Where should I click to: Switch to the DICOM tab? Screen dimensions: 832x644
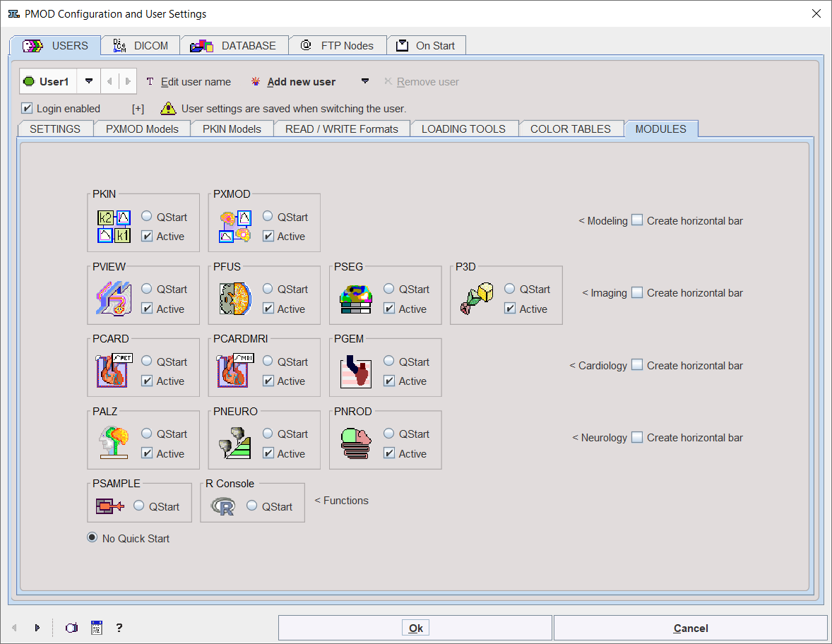coord(141,46)
